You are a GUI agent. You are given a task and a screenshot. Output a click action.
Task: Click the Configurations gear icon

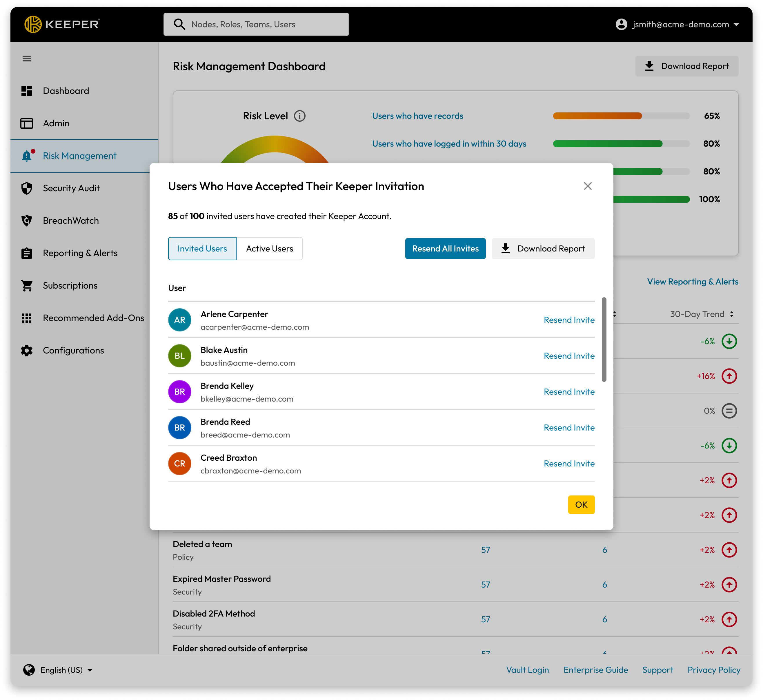27,350
